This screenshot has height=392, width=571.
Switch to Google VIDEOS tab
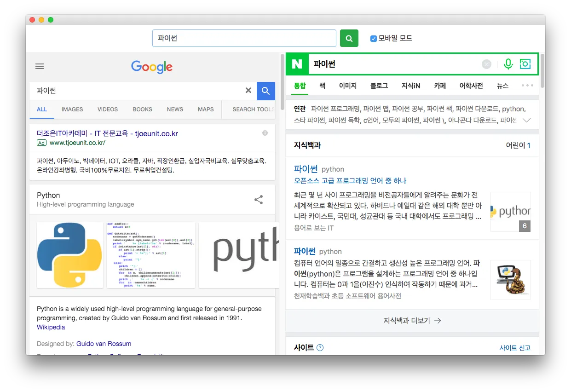(x=108, y=110)
